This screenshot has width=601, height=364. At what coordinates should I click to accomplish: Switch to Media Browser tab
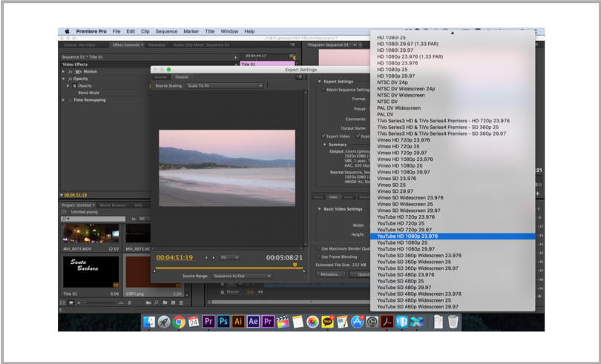pyautogui.click(x=113, y=205)
